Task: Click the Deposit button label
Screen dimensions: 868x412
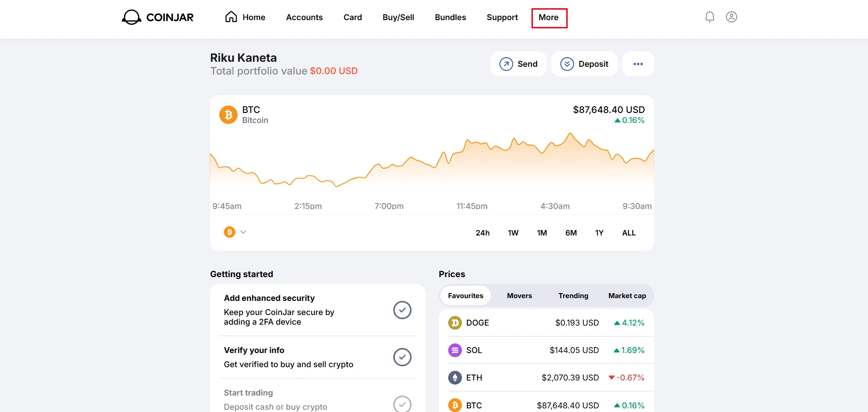Action: click(x=593, y=64)
